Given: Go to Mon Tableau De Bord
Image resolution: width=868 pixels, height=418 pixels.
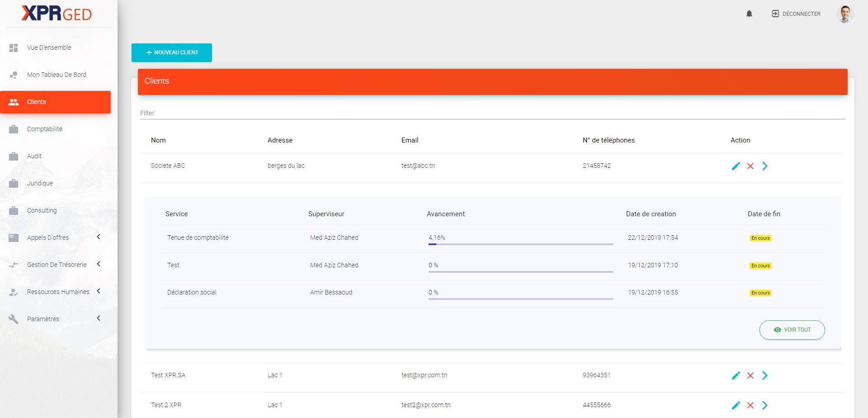Looking at the screenshot, I should (x=55, y=75).
